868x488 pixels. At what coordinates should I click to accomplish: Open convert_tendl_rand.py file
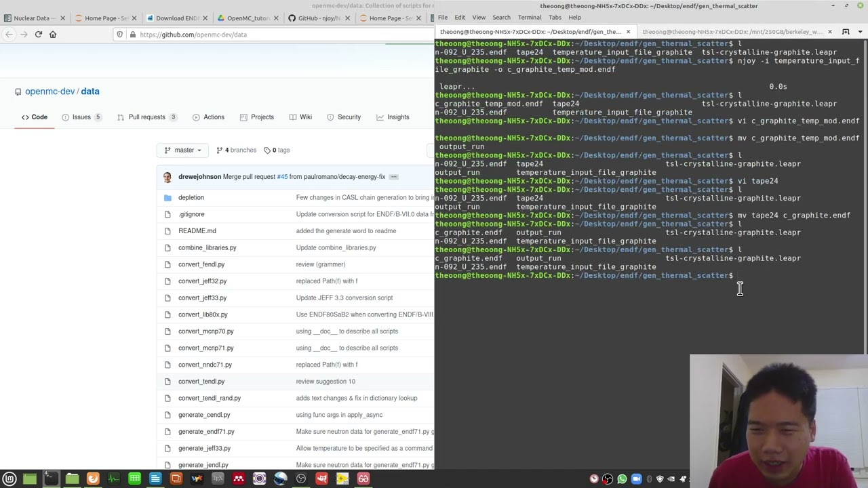tap(210, 398)
